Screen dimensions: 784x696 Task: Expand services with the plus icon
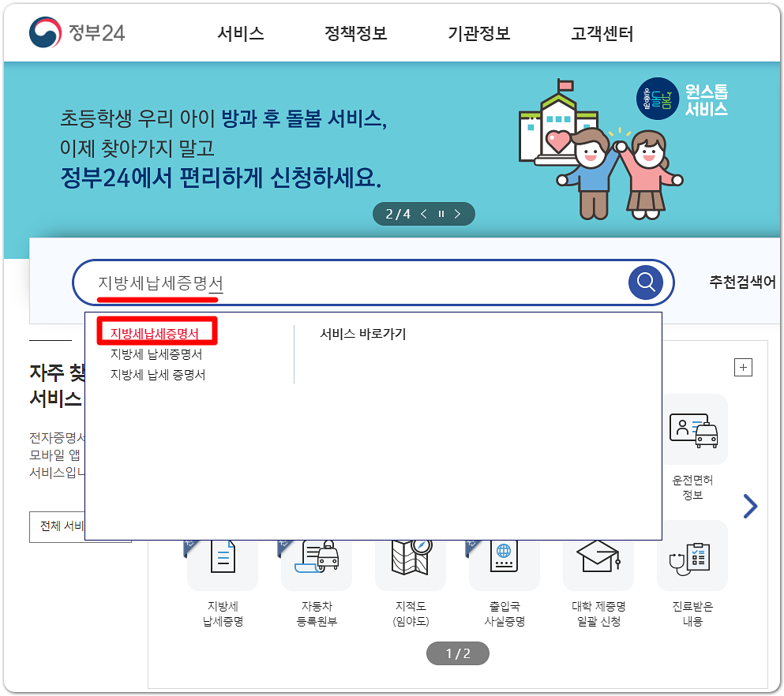pos(743,367)
